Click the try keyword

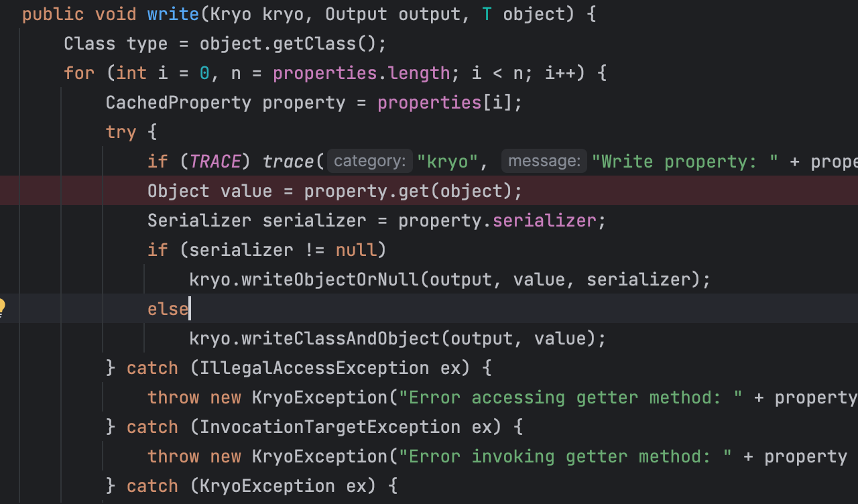pyautogui.click(x=121, y=132)
